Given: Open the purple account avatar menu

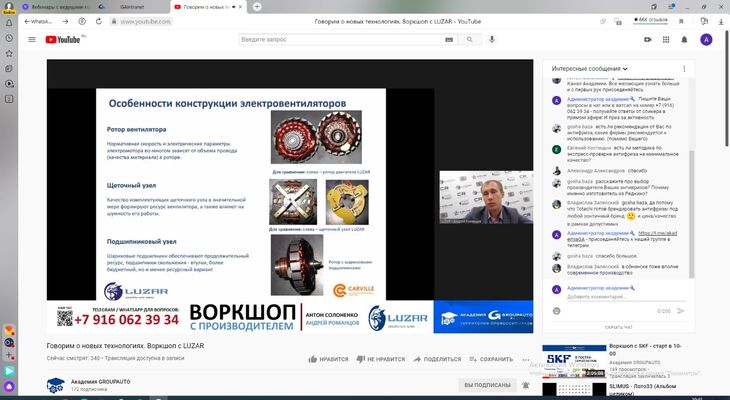Looking at the screenshot, I should (706, 40).
